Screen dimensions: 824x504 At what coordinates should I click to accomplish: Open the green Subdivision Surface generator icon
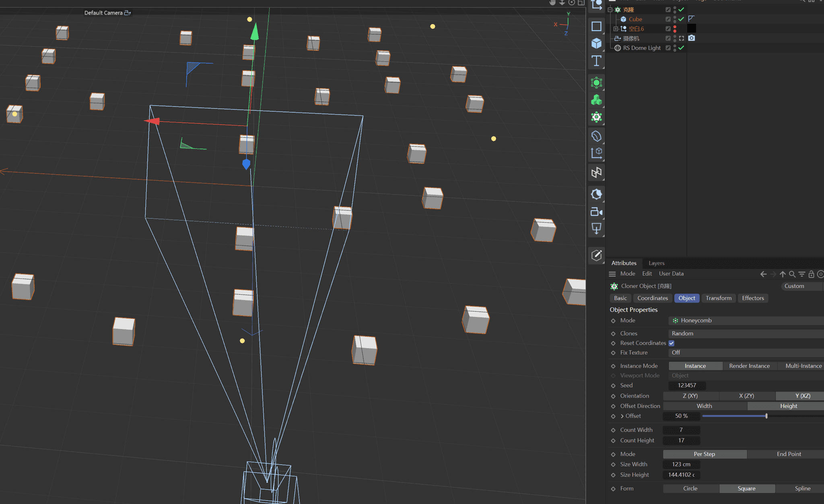coord(596,83)
